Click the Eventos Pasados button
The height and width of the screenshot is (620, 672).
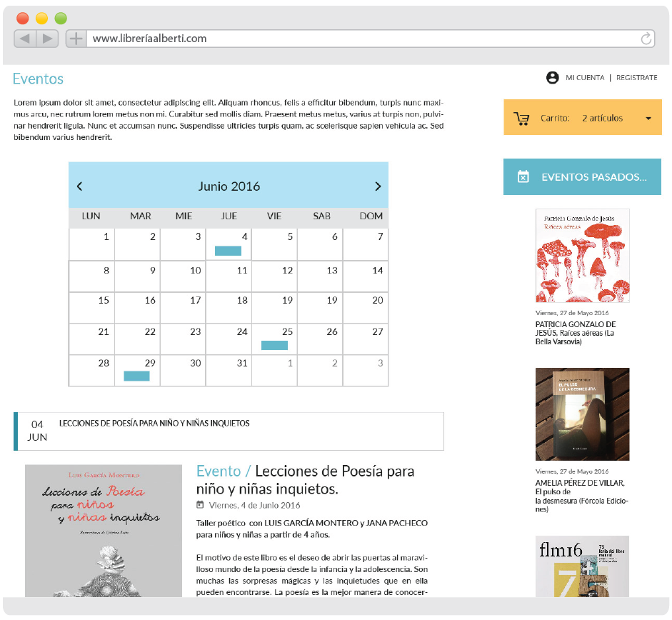click(582, 176)
